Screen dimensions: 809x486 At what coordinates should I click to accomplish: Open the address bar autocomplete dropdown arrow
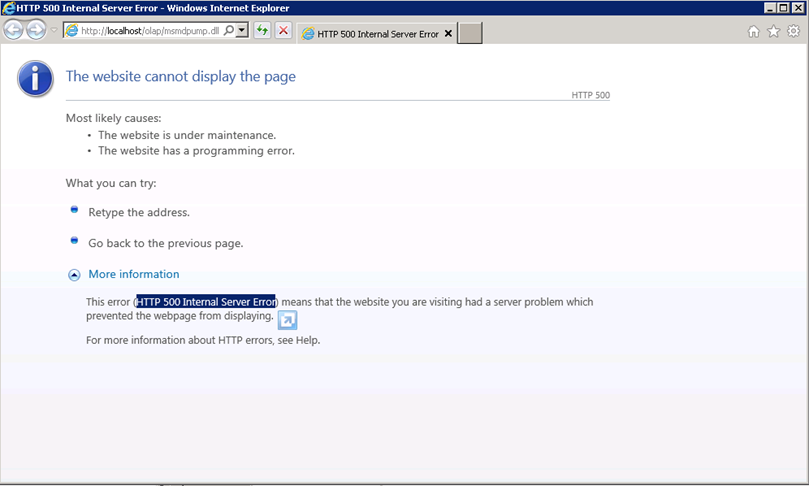point(242,31)
